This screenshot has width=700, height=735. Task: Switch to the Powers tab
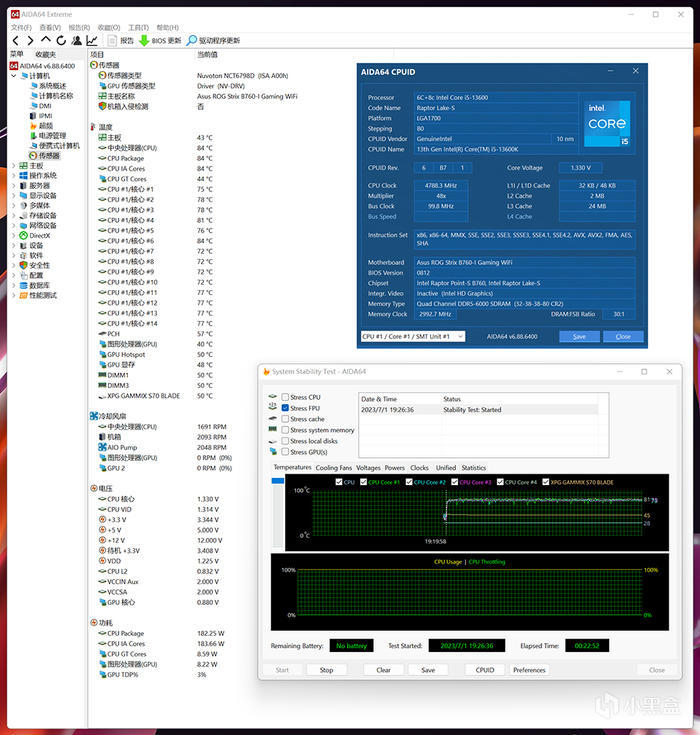pos(394,468)
